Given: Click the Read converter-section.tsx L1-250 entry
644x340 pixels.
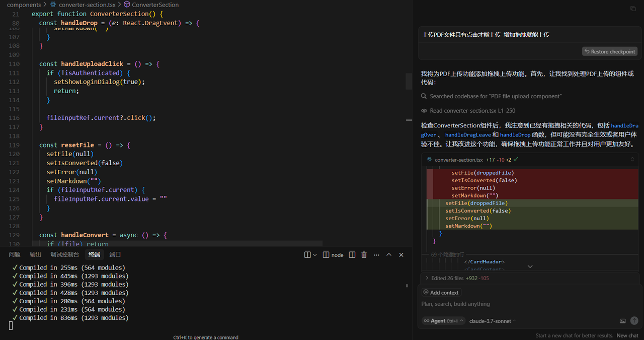Looking at the screenshot, I should tap(472, 111).
